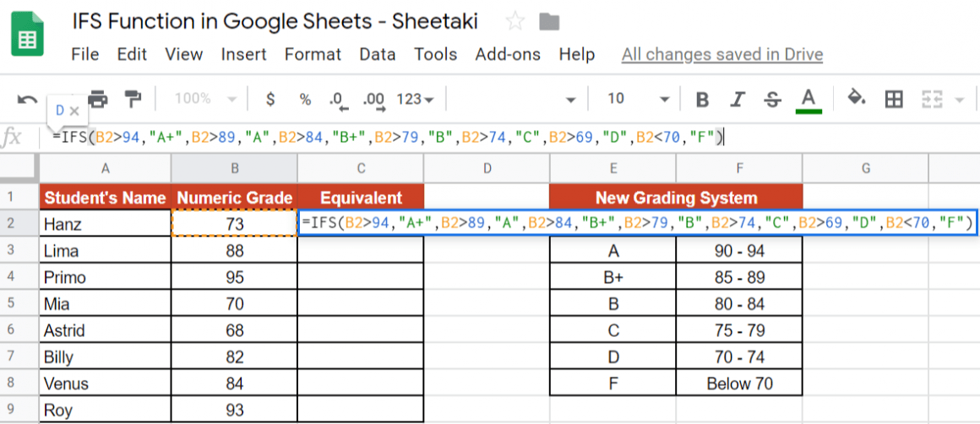This screenshot has height=424, width=980.
Task: Select the Paint format tool
Action: pyautogui.click(x=132, y=99)
